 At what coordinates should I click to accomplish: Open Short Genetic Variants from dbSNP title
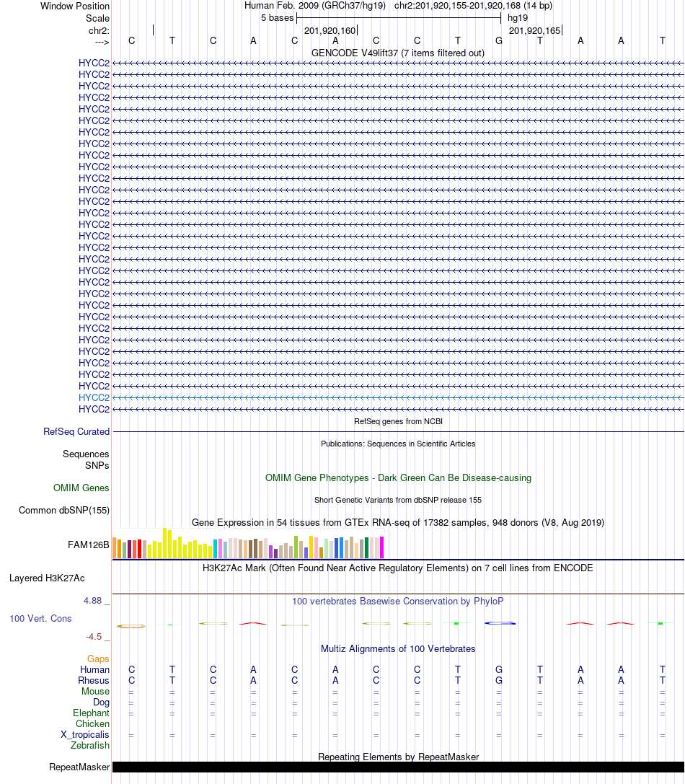click(398, 500)
